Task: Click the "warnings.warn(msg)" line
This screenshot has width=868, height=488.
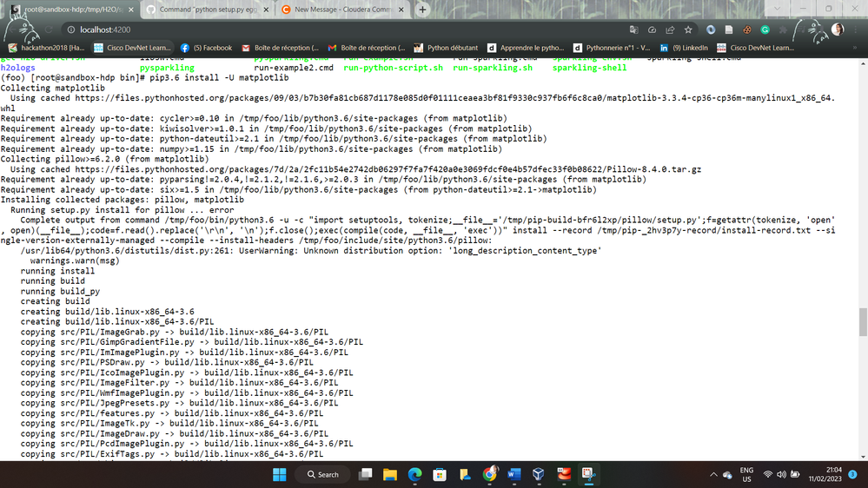Action: coord(75,261)
